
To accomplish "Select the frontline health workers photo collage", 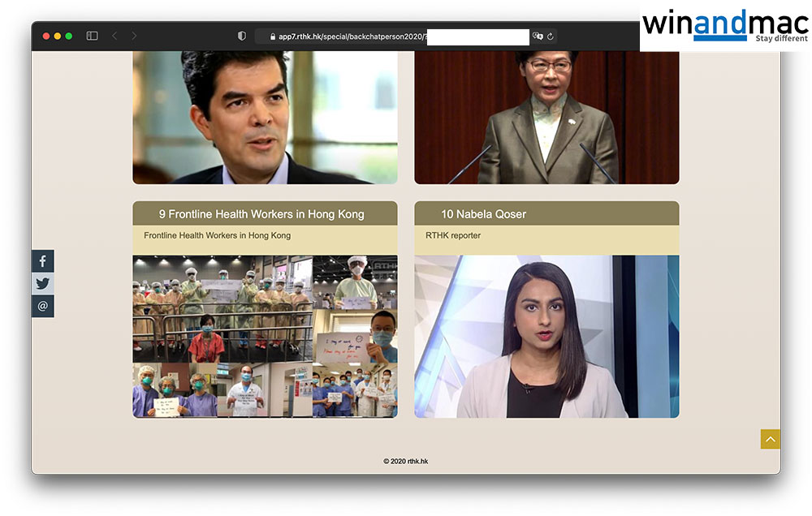I will coord(265,336).
